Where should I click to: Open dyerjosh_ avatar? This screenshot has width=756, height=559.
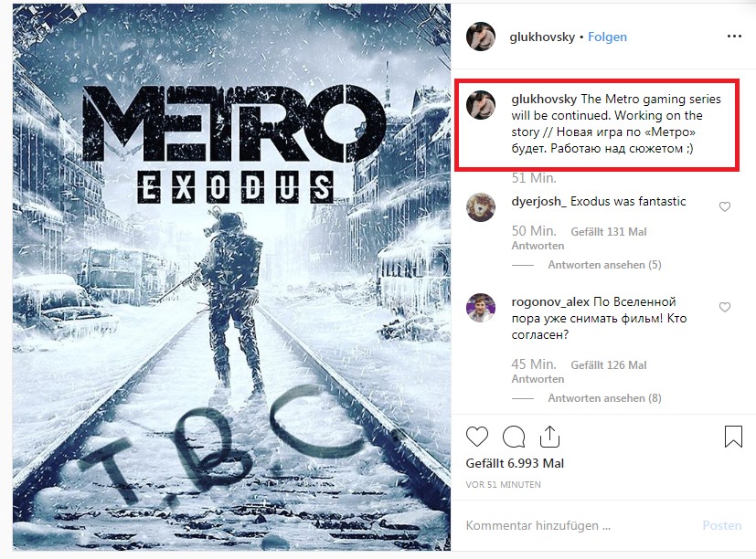481,206
